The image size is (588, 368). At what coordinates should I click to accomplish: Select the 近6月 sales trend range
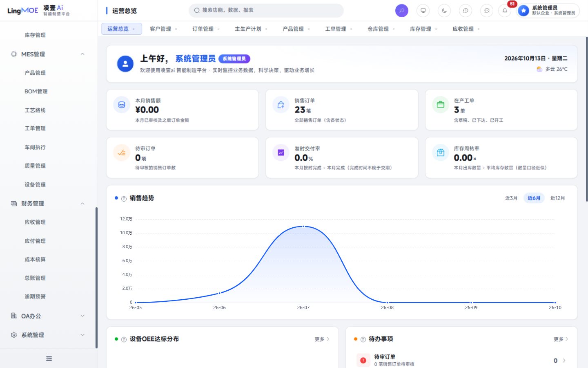[534, 198]
